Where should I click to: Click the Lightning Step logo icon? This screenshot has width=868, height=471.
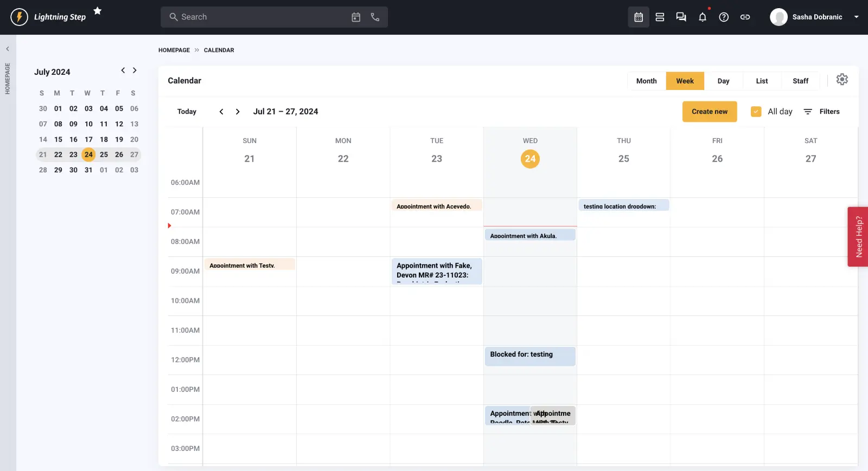coord(19,17)
